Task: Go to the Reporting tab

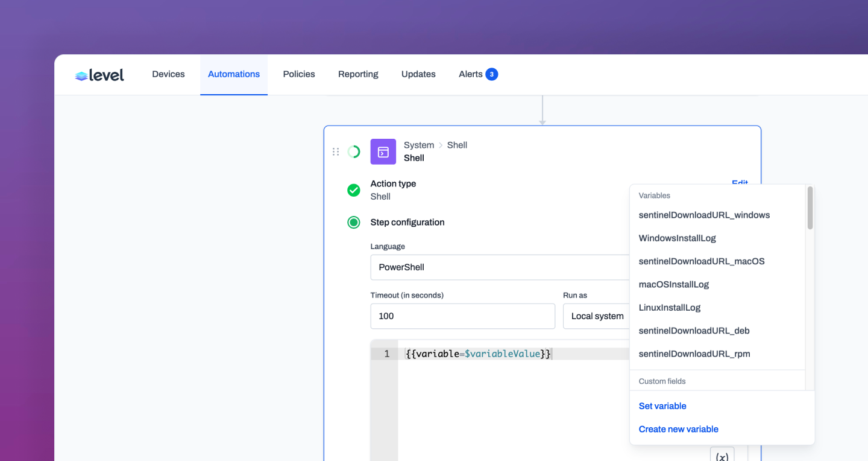Action: pos(358,74)
